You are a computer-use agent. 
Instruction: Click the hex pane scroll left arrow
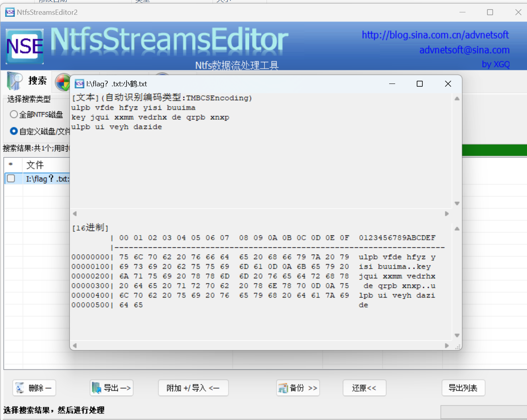coord(75,345)
